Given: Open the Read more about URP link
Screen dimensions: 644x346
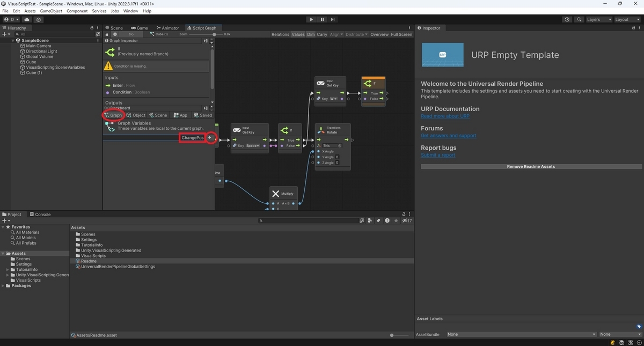Looking at the screenshot, I should click(x=445, y=116).
